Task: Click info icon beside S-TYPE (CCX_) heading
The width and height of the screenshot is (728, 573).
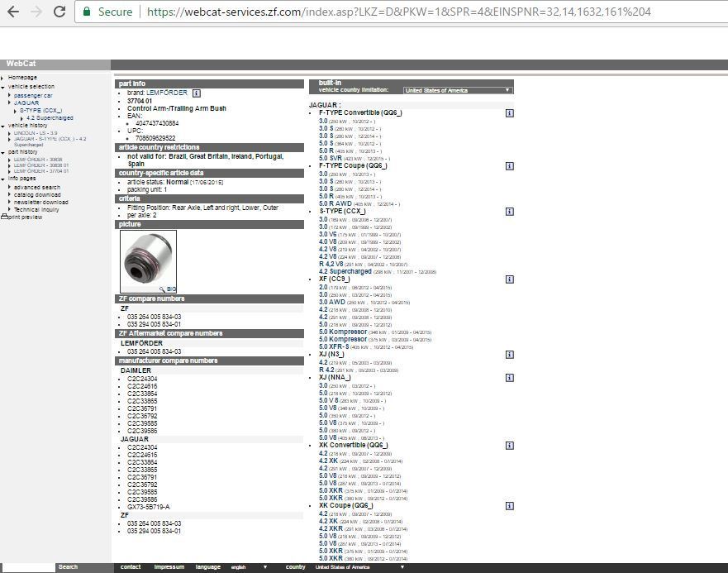Action: (510, 212)
